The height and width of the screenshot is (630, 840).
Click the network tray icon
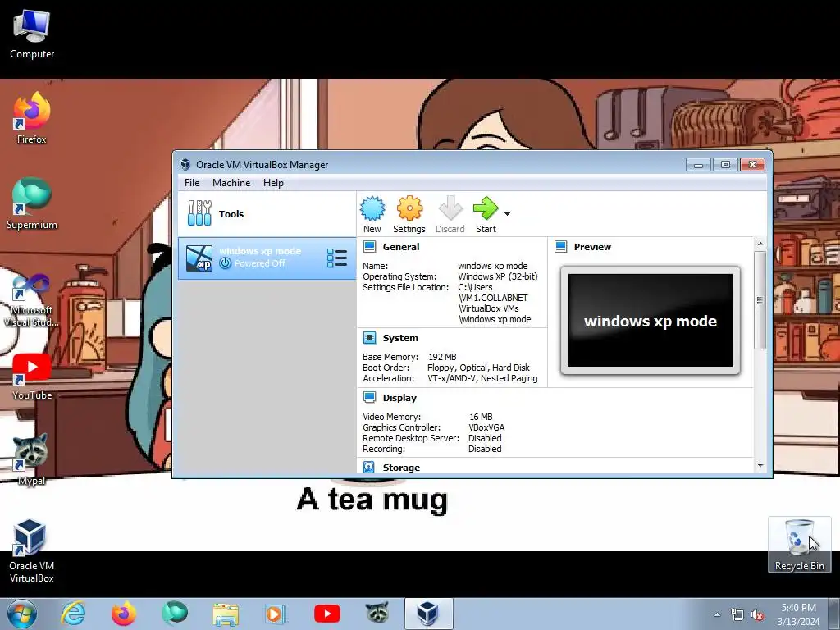(x=737, y=615)
